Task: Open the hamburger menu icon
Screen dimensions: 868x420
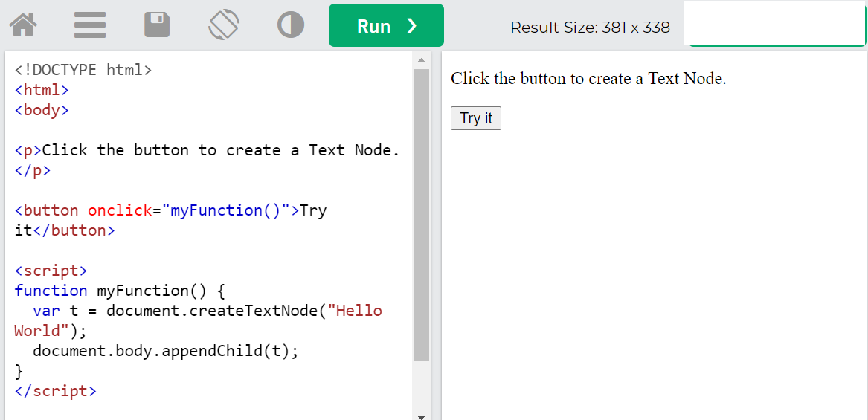Action: [x=90, y=25]
